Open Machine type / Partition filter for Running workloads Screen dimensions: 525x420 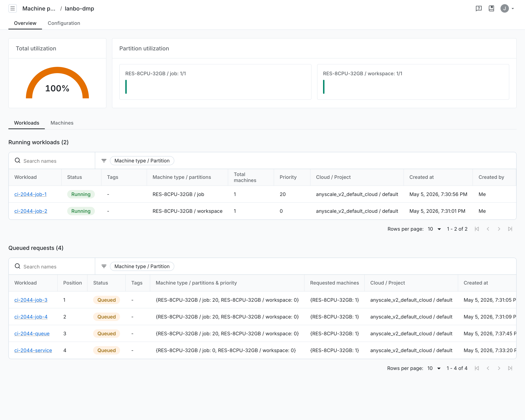142,161
